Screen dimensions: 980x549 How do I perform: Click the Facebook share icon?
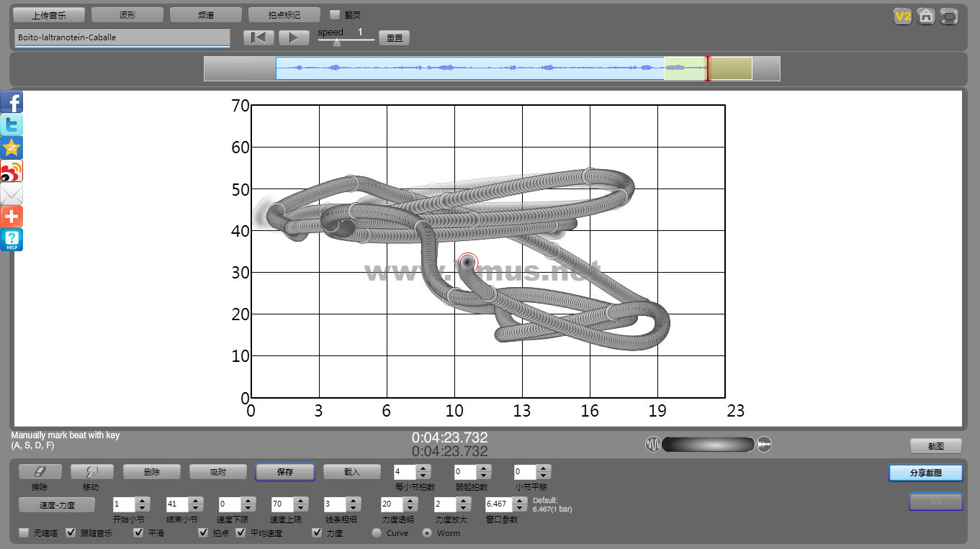pyautogui.click(x=12, y=102)
